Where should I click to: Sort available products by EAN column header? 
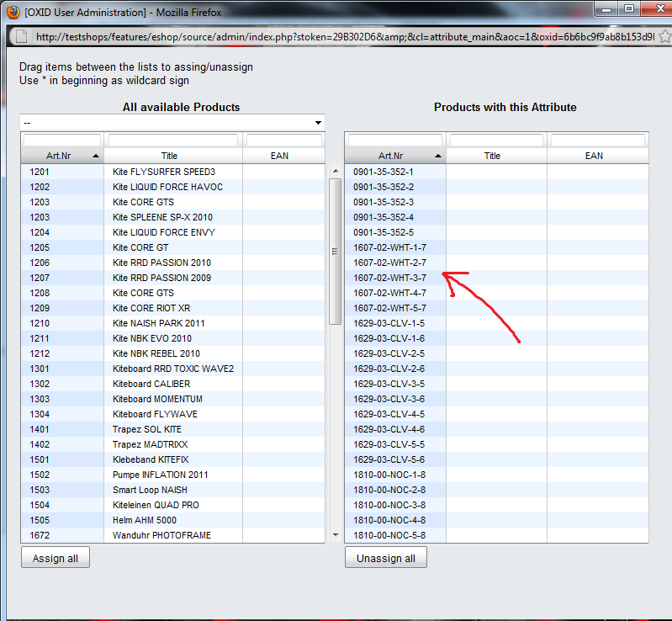279,156
